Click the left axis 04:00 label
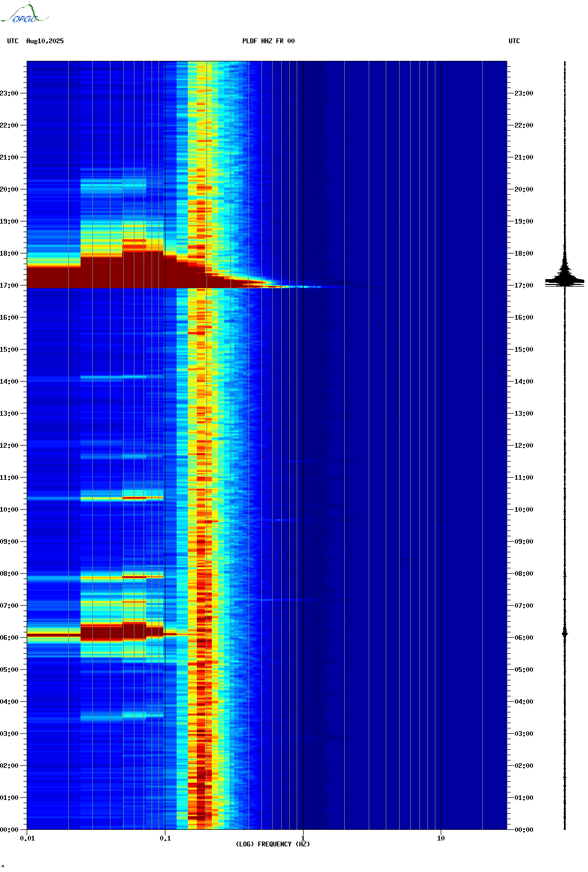 [9, 702]
